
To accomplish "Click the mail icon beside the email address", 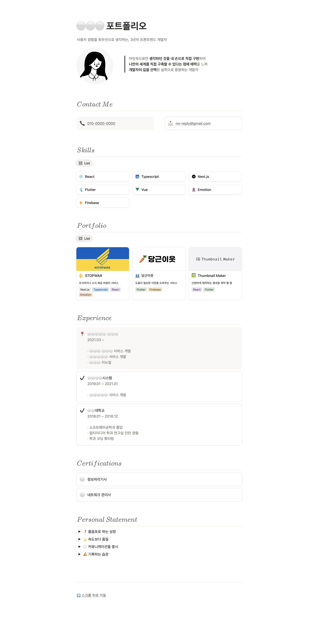I will pyautogui.click(x=170, y=123).
